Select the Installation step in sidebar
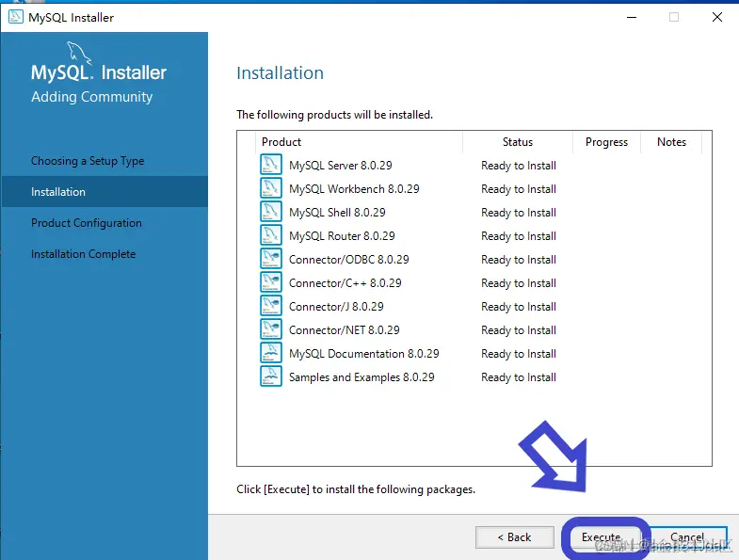The image size is (739, 560). [104, 192]
